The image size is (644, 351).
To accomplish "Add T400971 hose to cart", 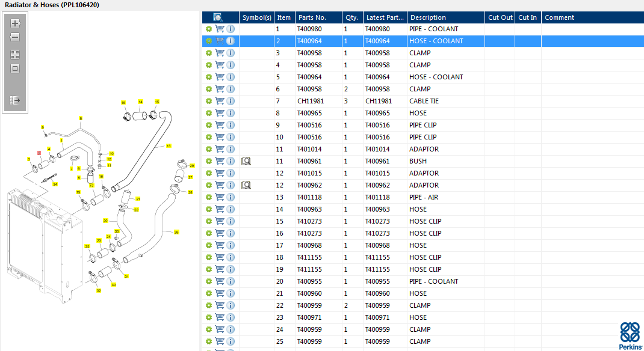I will click(x=220, y=317).
